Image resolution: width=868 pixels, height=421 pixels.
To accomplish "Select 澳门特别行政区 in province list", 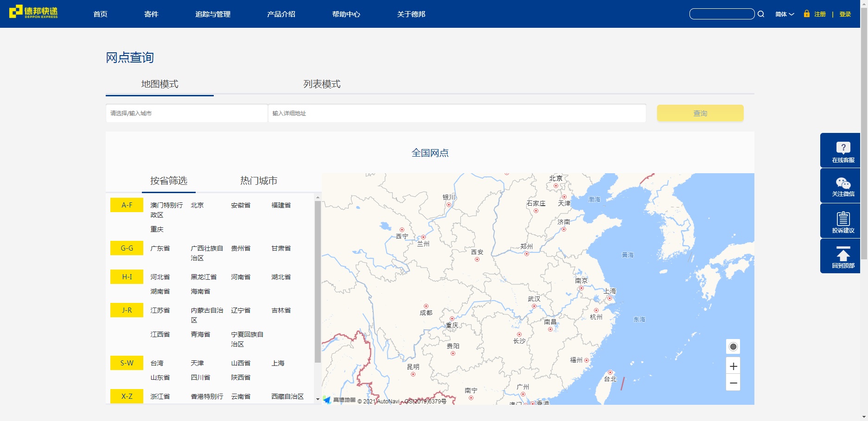I will (x=166, y=210).
